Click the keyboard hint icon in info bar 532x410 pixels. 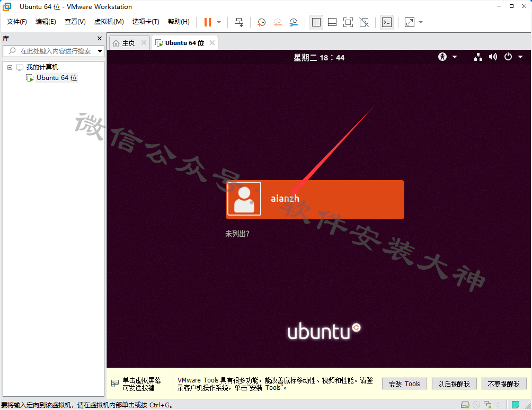[115, 384]
